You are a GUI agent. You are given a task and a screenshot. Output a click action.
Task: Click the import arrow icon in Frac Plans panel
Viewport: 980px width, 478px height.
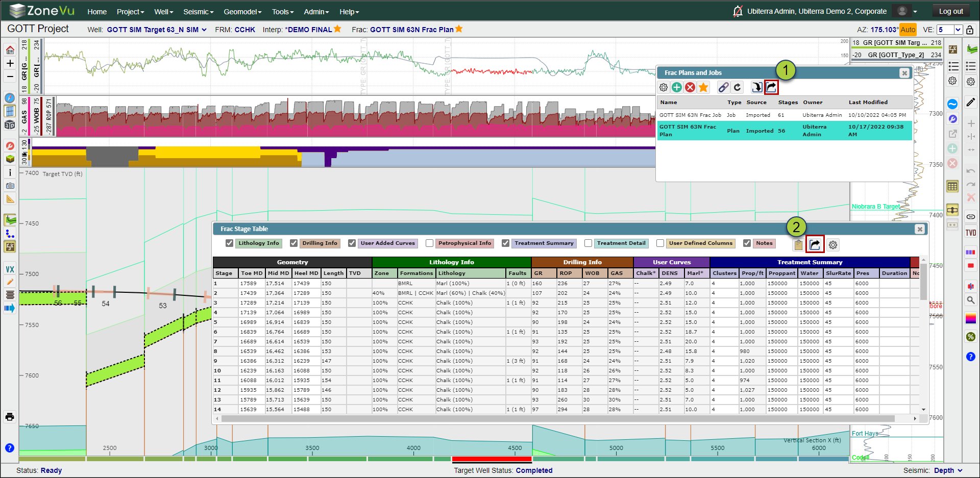point(757,87)
